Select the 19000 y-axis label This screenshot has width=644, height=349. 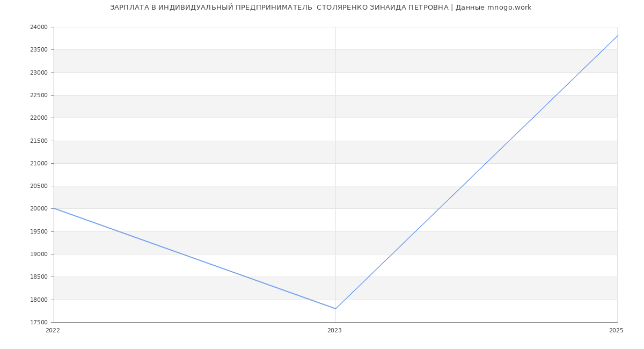(39, 255)
